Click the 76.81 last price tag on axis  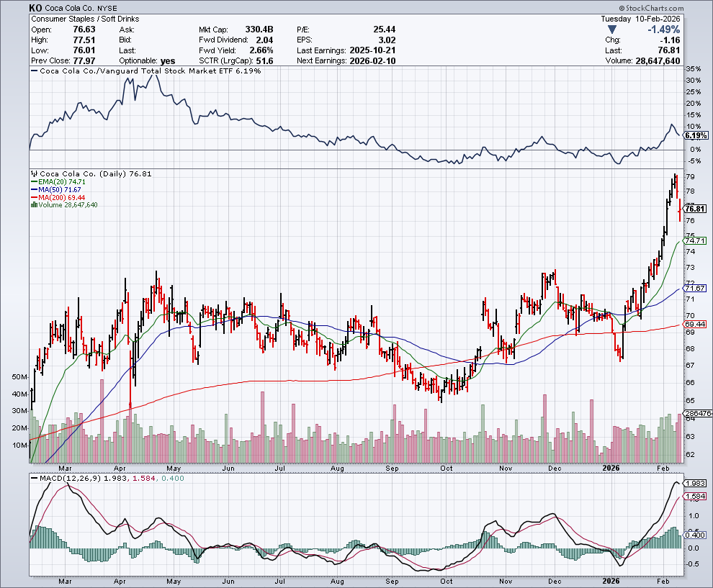[695, 209]
